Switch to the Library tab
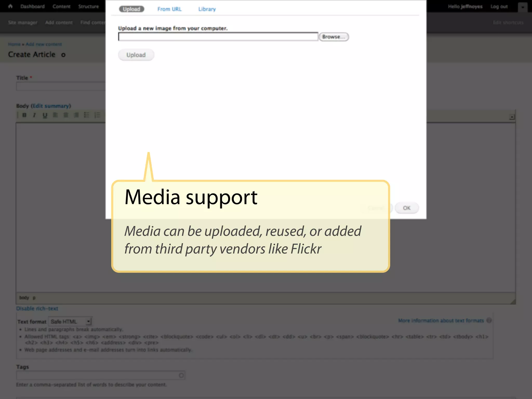Image resolution: width=532 pixels, height=399 pixels. [207, 9]
